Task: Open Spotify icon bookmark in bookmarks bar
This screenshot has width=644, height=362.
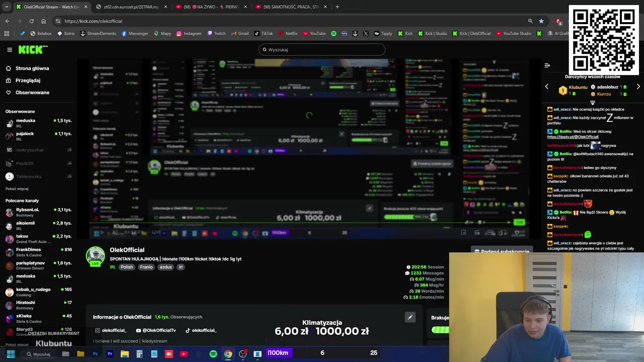Action: tap(334, 34)
